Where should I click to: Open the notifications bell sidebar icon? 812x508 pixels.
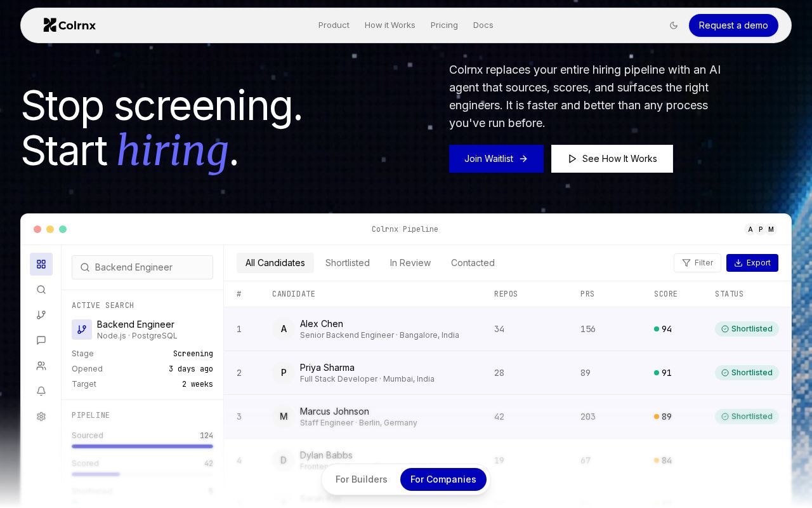click(41, 391)
